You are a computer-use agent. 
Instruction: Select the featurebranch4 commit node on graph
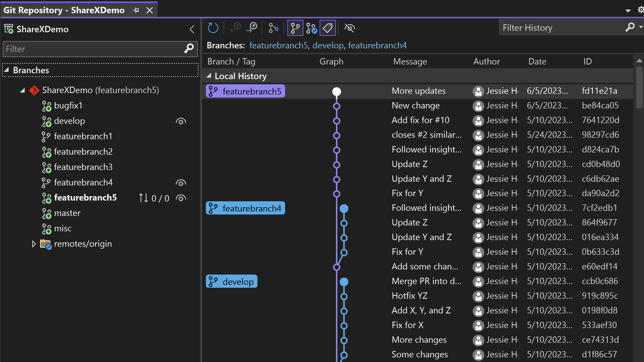344,208
